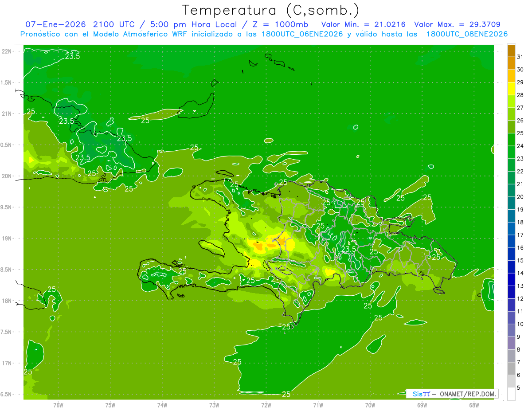The image size is (532, 411).
Task: Click the SisTT ONAMET/REP.DOM. logo box
Action: pos(452,394)
